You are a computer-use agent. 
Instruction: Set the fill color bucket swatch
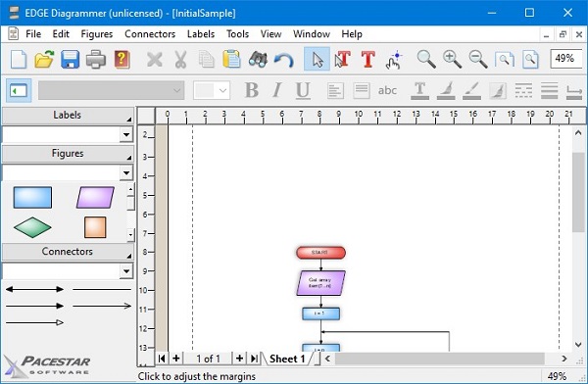coord(446,91)
